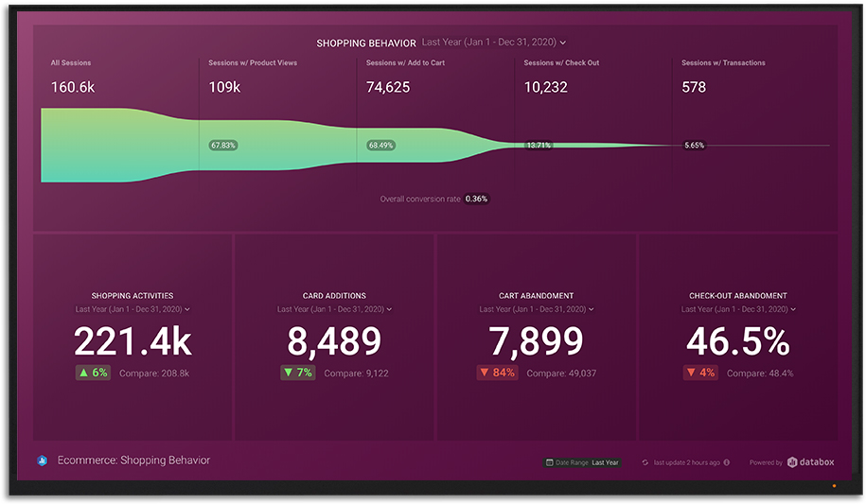Click the 68.49% funnel stage label
The width and height of the screenshot is (866, 504).
(x=381, y=146)
